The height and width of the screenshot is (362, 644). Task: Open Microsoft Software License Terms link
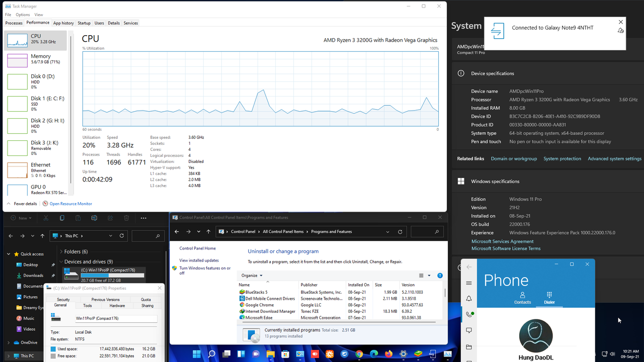[x=506, y=248]
